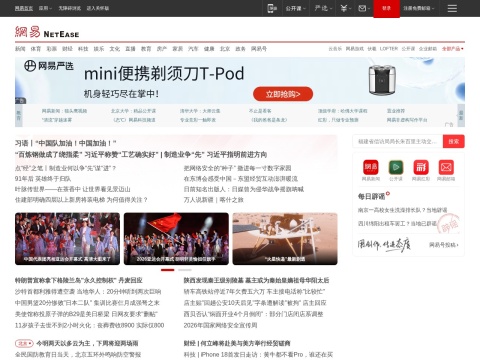Open the opening ceremony delegation photo thumbnail
Viewport: 480px width, 360px height.
(x=67, y=239)
